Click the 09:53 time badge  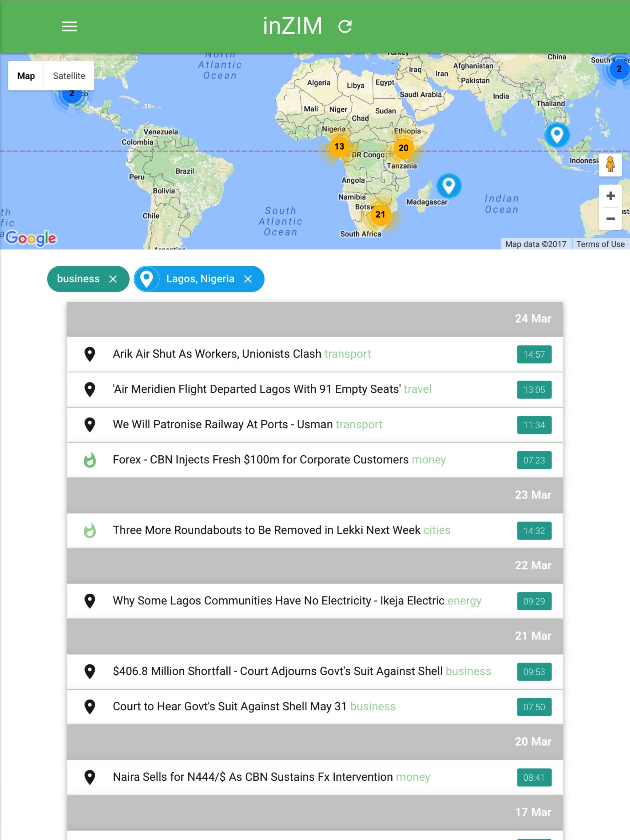[534, 672]
